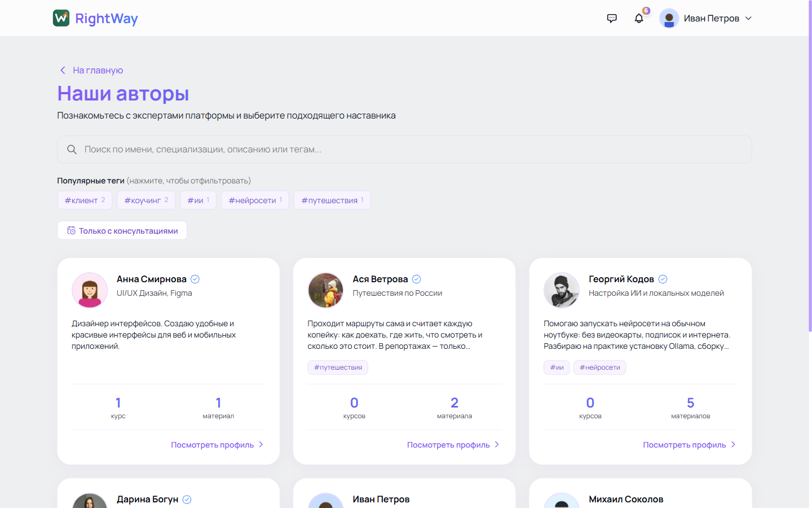Click the author search input field
The width and height of the screenshot is (812, 508).
(x=404, y=150)
